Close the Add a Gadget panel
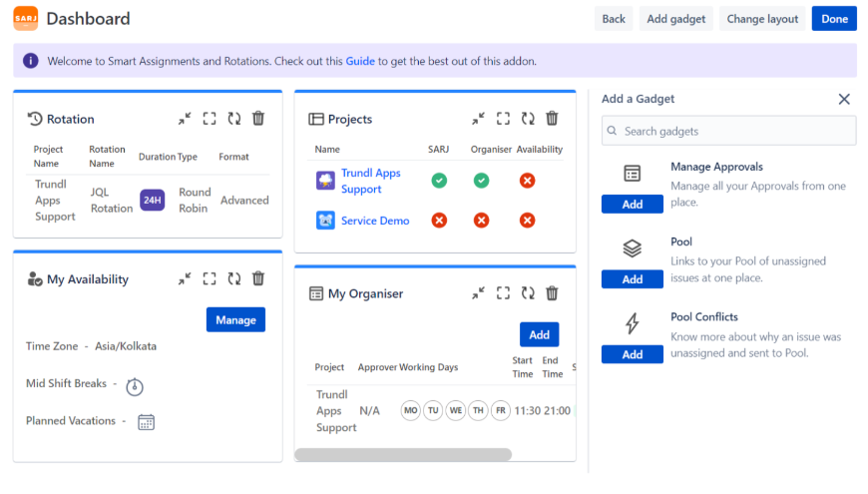The height and width of the screenshot is (494, 868). coord(844,99)
